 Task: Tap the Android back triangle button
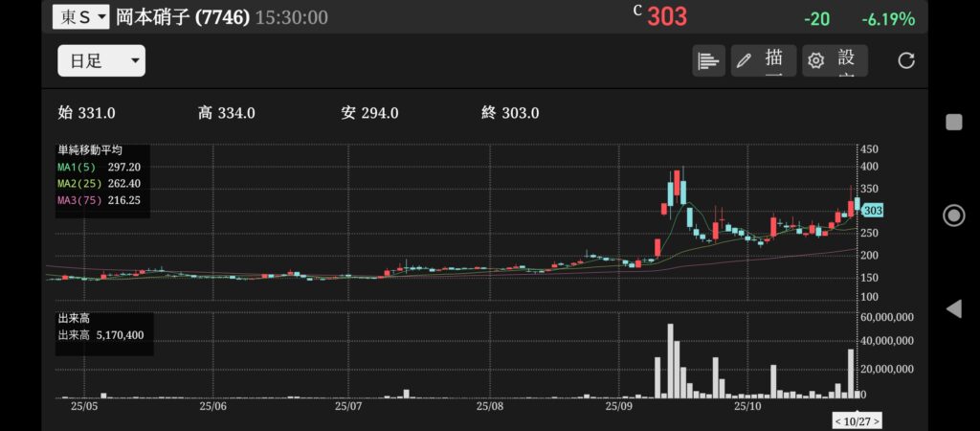pyautogui.click(x=953, y=308)
